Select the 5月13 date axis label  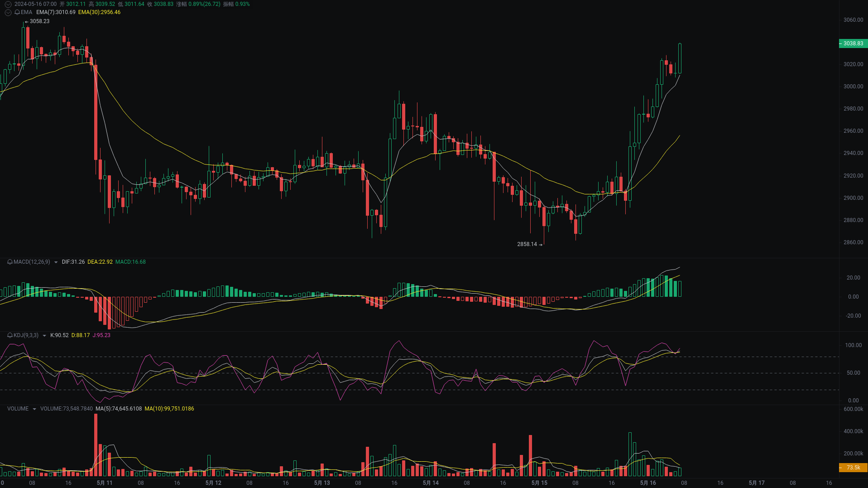[321, 483]
